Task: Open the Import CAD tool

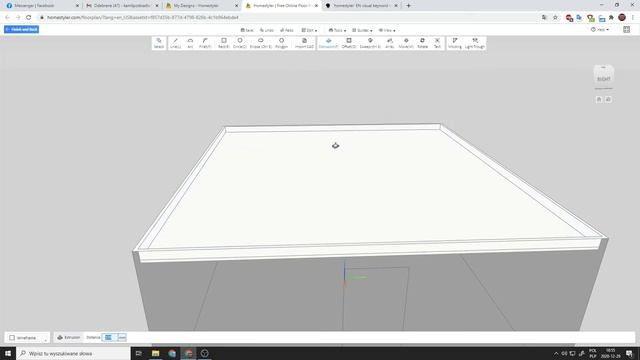Action: coord(304,43)
